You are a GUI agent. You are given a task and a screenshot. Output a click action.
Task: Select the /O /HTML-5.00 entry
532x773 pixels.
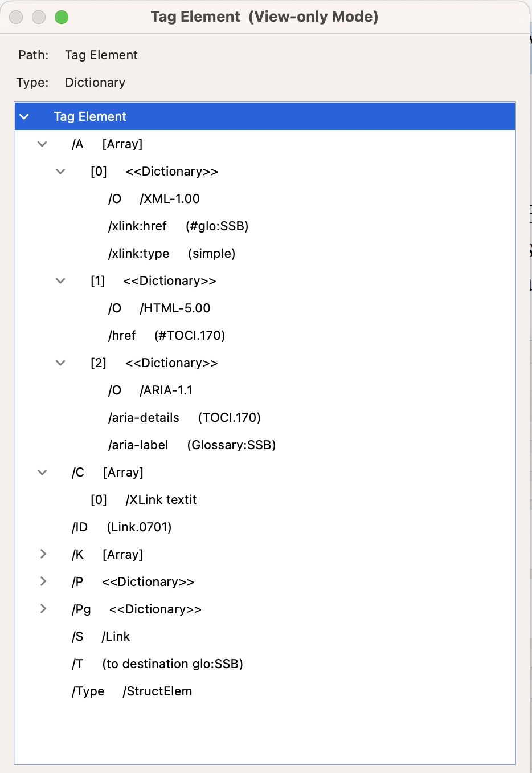coord(159,308)
